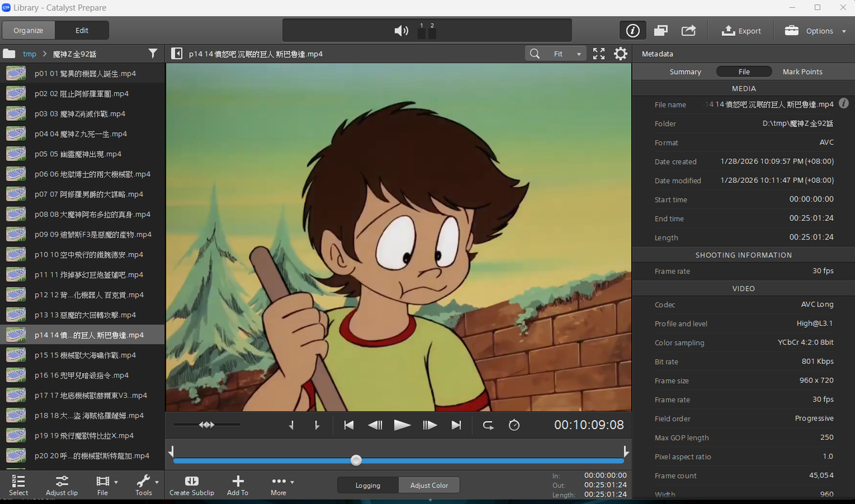
Task: Toggle loop playback
Action: pyautogui.click(x=488, y=425)
